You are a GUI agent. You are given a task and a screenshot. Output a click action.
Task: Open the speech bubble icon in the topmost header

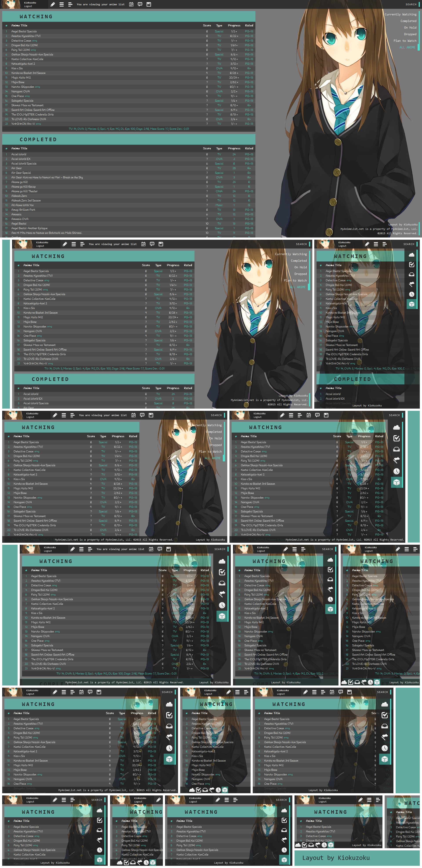tap(140, 4)
